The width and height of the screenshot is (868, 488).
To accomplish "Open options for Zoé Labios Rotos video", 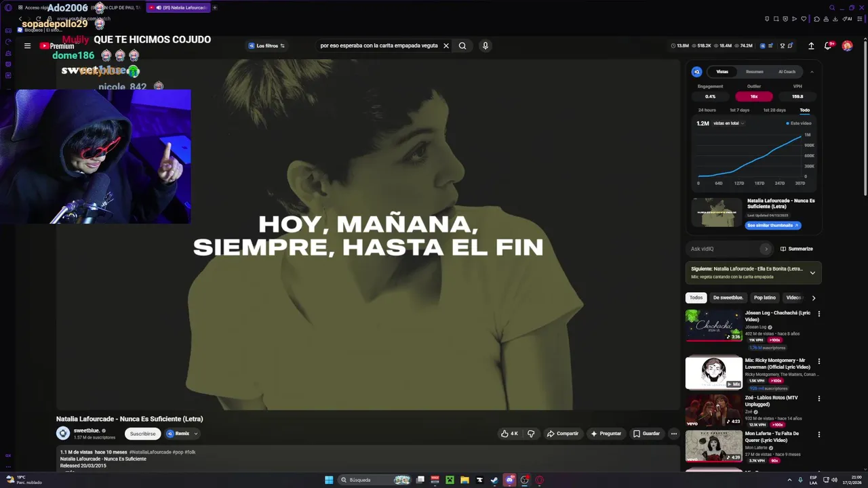I will 818,399.
